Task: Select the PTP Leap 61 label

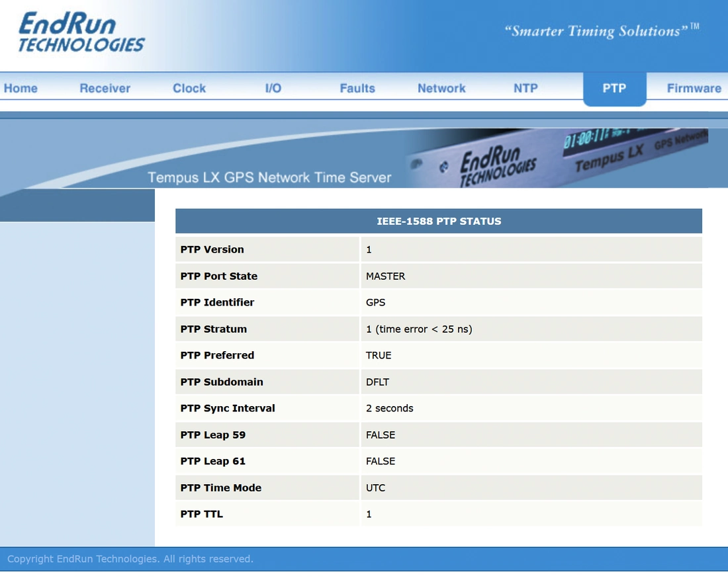Action: point(212,461)
